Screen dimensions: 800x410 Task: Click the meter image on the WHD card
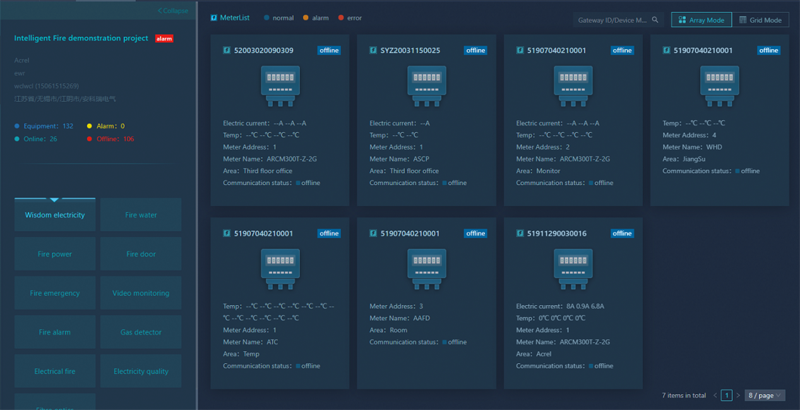[719, 85]
